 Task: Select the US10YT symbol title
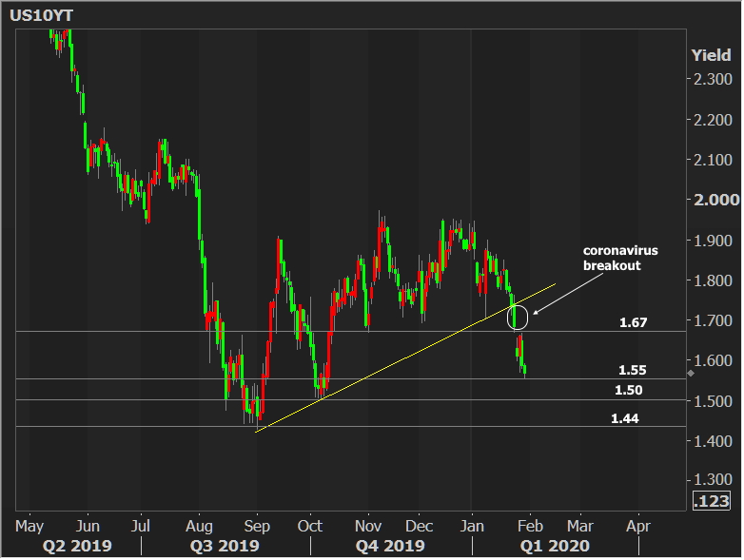[39, 15]
